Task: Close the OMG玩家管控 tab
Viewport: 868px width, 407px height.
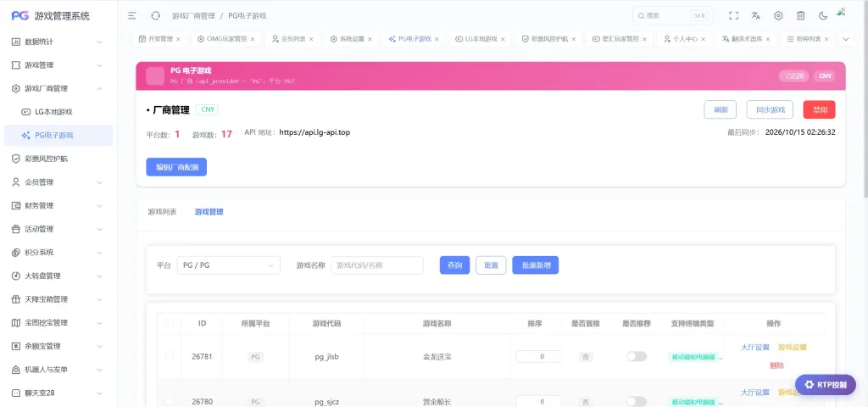Action: pos(253,39)
